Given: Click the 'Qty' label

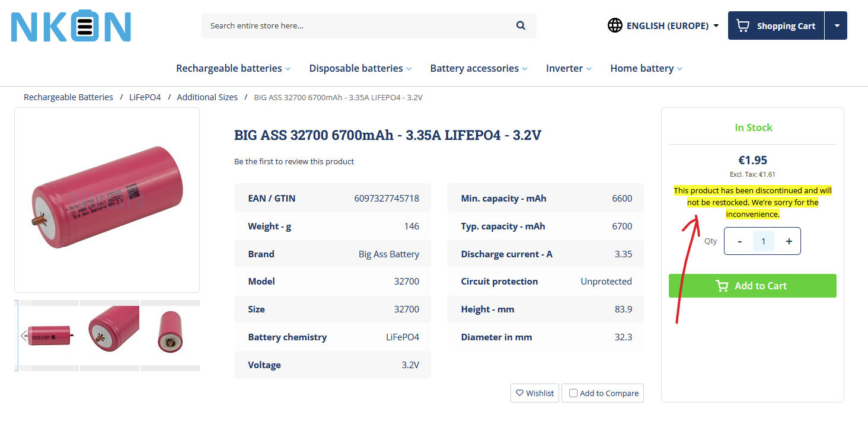Looking at the screenshot, I should [x=710, y=241].
